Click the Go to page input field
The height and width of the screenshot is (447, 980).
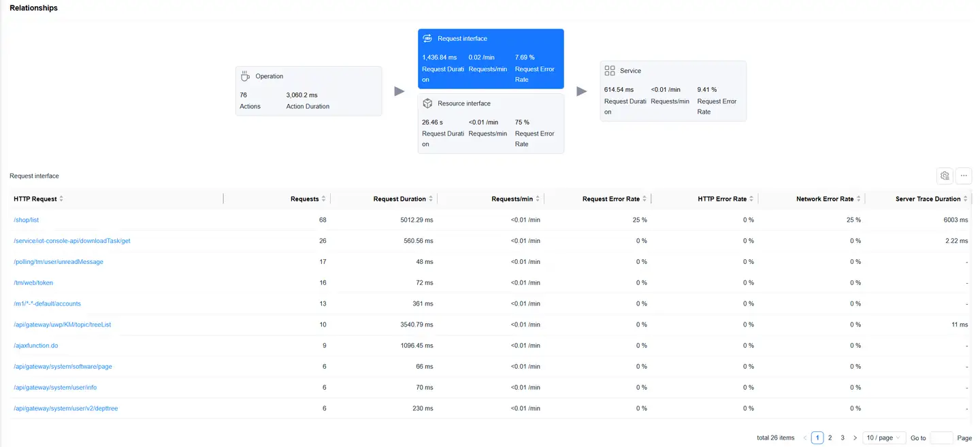coord(941,437)
